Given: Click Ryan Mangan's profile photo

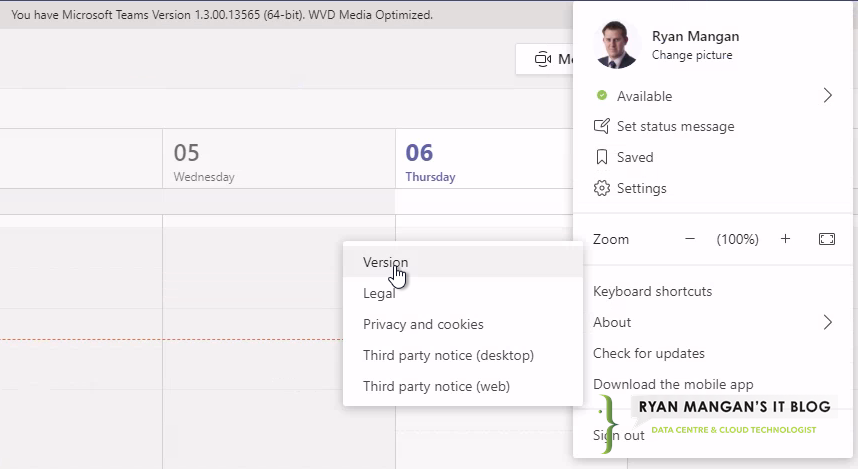Looking at the screenshot, I should pyautogui.click(x=616, y=45).
